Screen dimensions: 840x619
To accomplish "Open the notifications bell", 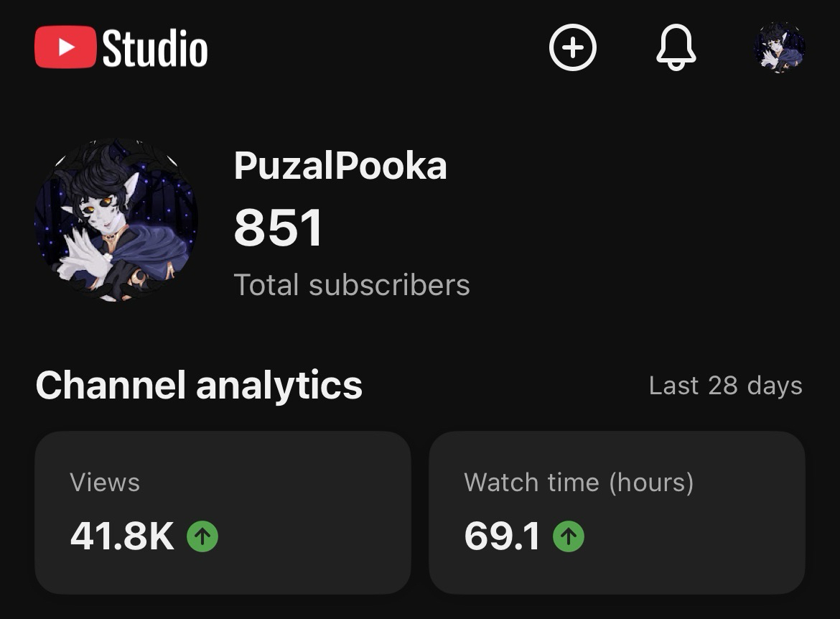I will tap(676, 48).
